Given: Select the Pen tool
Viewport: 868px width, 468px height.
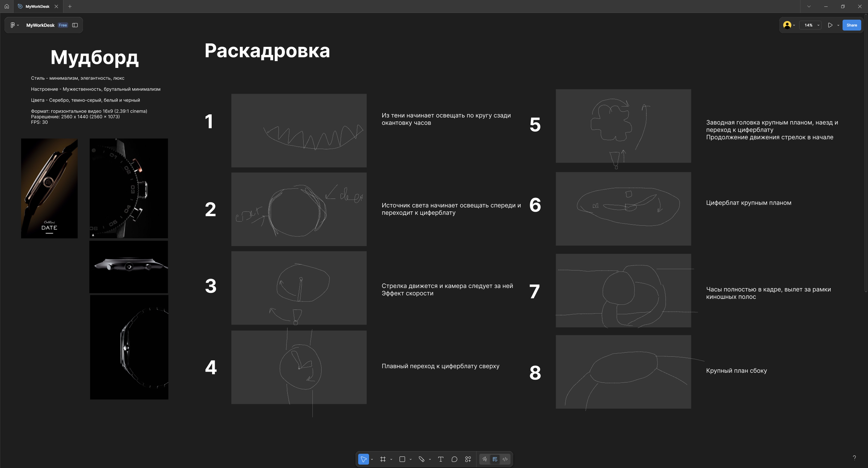Looking at the screenshot, I should pos(422,459).
